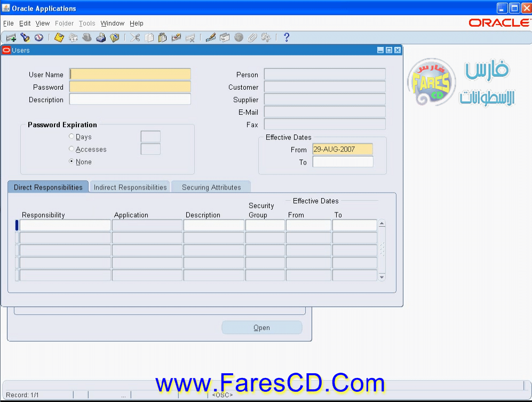
Task: Click the E-Mail field
Action: click(325, 112)
